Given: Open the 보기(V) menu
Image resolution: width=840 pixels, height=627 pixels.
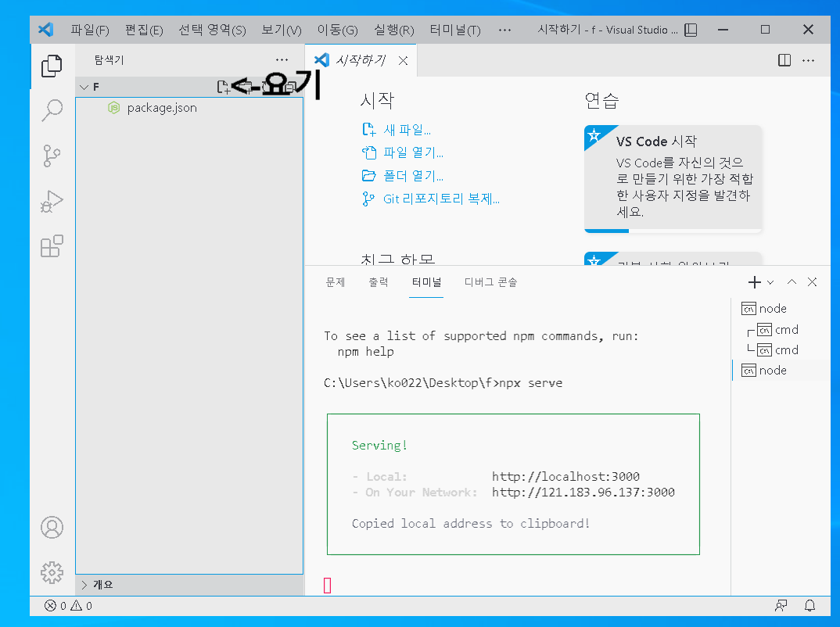Looking at the screenshot, I should click(x=282, y=30).
